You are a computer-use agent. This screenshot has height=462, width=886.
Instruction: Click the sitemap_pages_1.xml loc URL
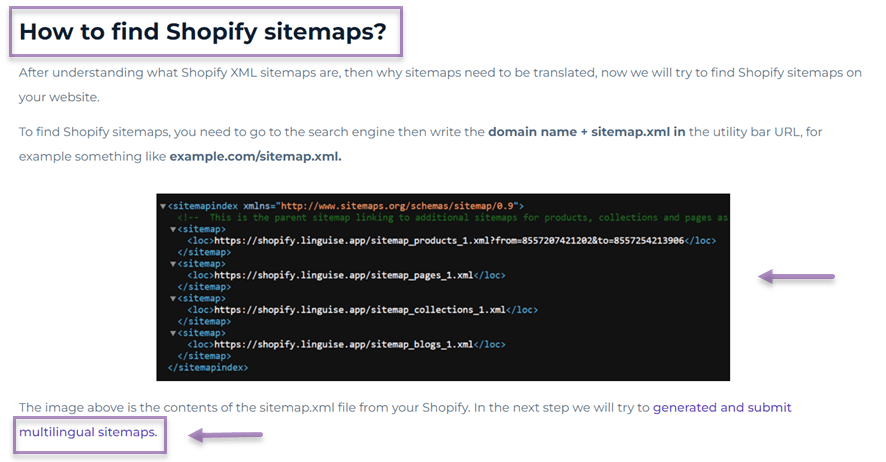click(344, 275)
